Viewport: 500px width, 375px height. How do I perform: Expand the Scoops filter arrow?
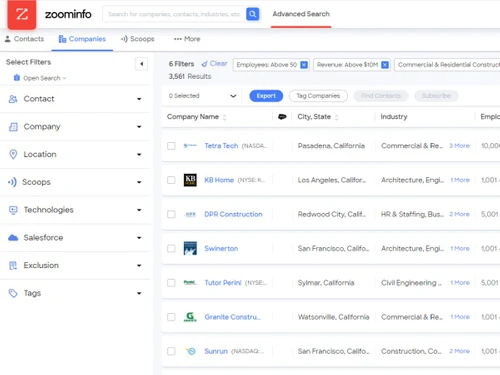(139, 182)
